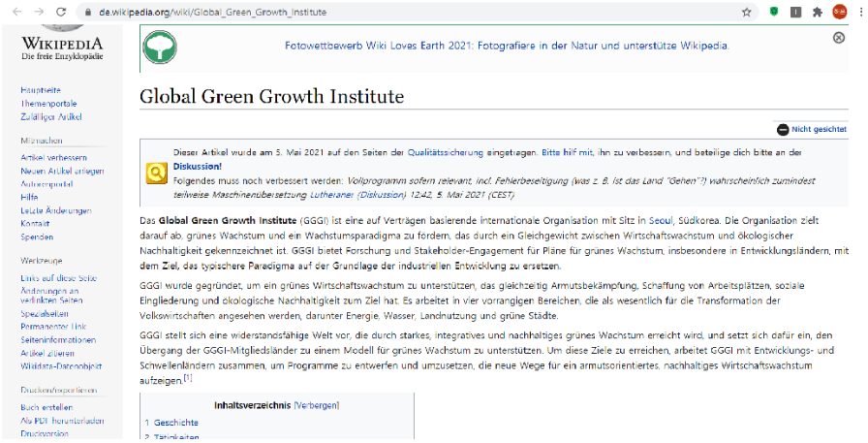
Task: Open Zufälliger Artikel link
Action: coord(51,117)
